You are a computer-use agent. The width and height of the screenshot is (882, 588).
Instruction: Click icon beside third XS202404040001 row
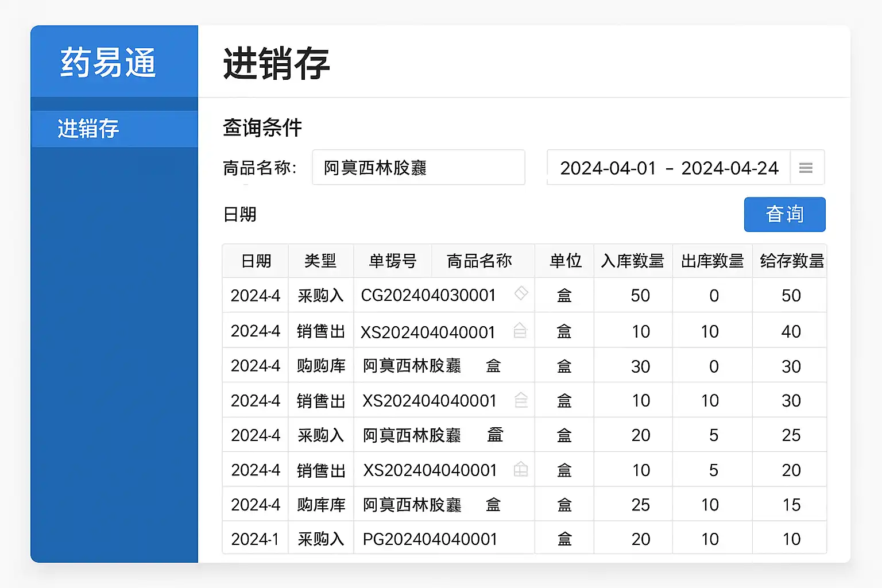click(x=521, y=469)
